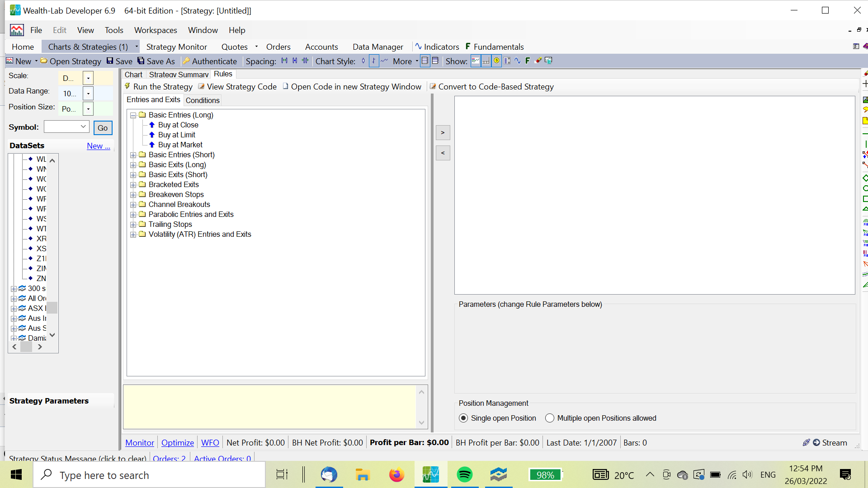Viewport: 868px width, 488px height.
Task: Toggle second chart layout icon after More
Action: 435,61
